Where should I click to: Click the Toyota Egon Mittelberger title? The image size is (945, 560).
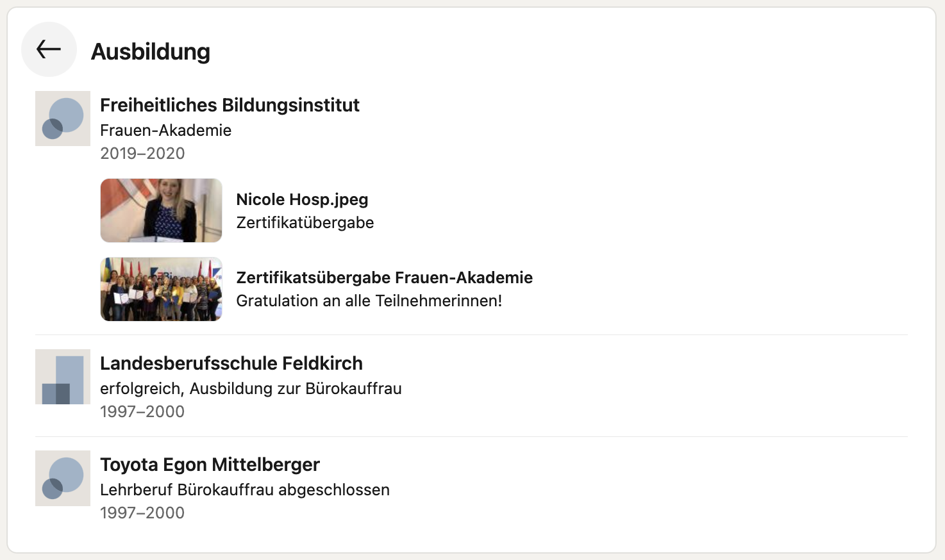pyautogui.click(x=210, y=465)
